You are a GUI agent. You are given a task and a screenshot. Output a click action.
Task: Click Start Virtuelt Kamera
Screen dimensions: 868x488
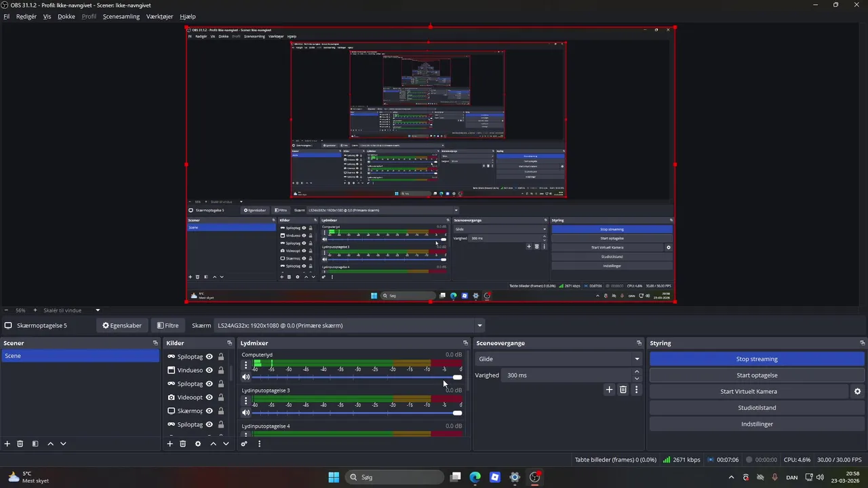click(x=749, y=392)
